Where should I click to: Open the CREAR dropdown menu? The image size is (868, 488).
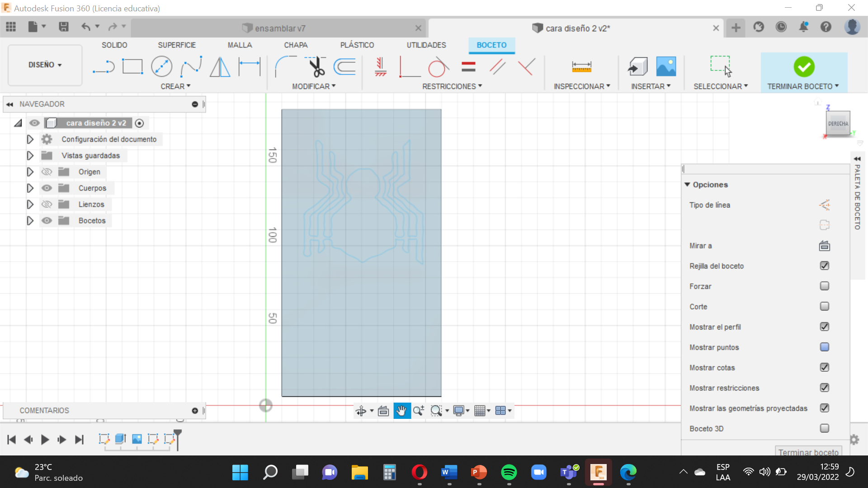(175, 86)
